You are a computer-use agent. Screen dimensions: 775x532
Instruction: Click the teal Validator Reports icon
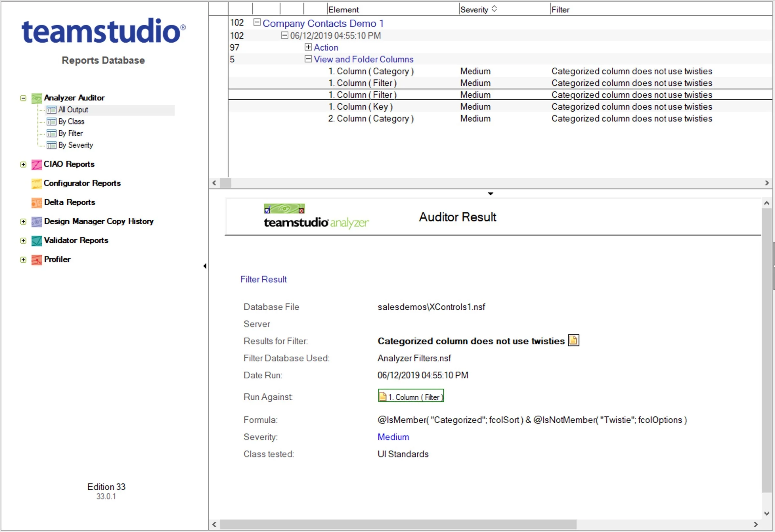click(37, 240)
